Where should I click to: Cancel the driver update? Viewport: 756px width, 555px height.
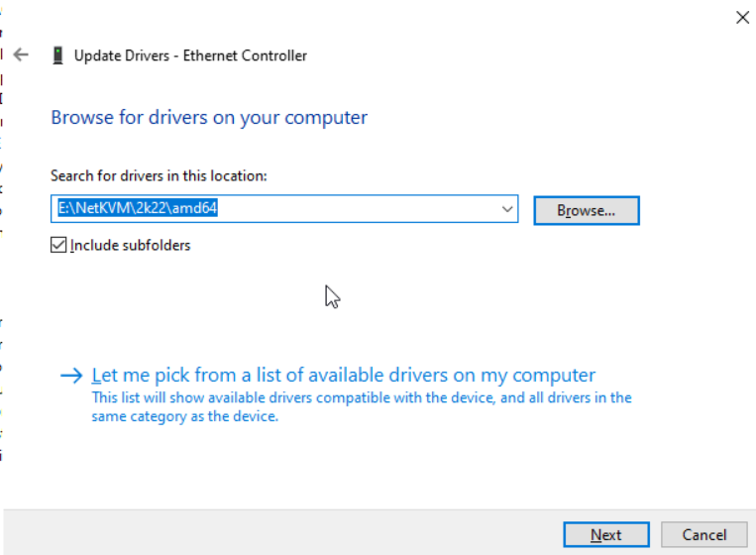[703, 535]
